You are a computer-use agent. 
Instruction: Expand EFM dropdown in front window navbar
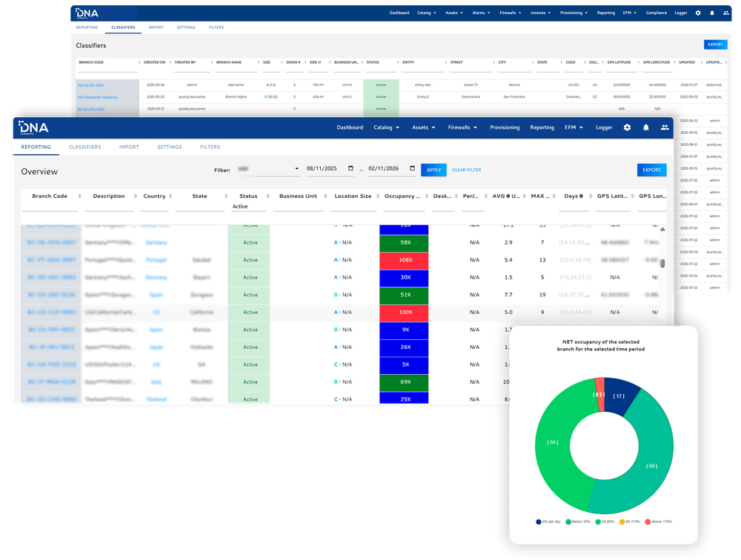click(574, 127)
